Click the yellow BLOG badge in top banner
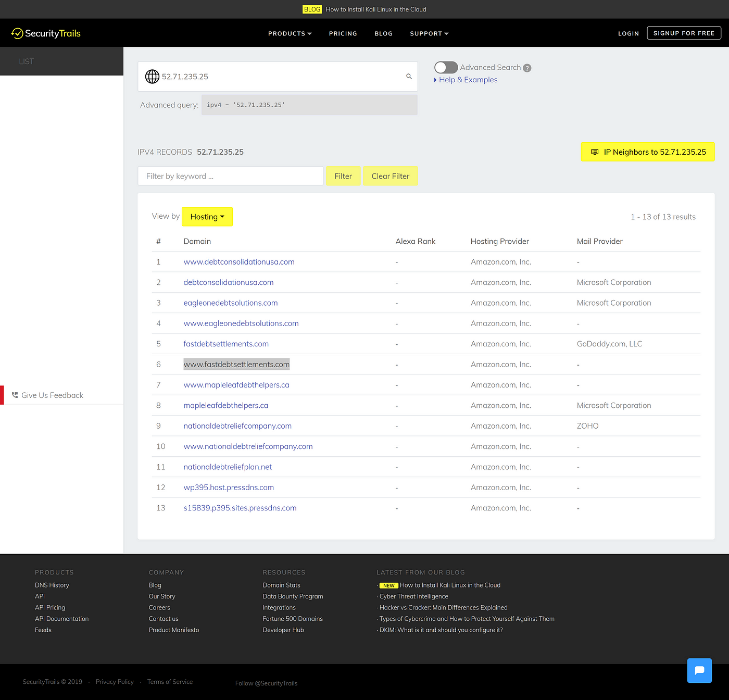This screenshot has width=729, height=700. [x=312, y=9]
